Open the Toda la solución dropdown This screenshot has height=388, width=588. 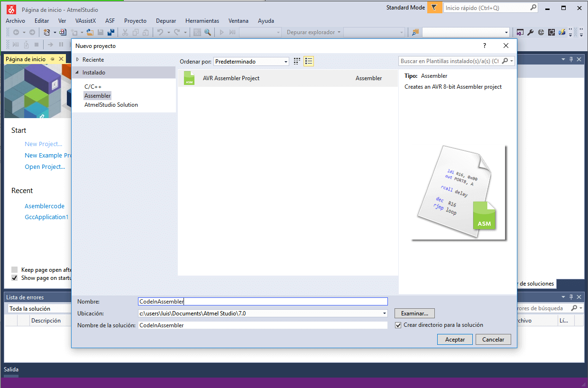click(39, 308)
